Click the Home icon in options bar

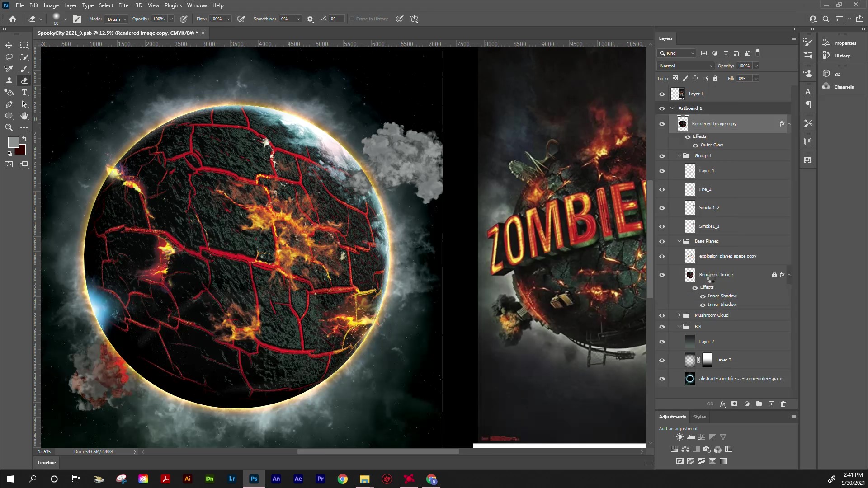point(13,19)
